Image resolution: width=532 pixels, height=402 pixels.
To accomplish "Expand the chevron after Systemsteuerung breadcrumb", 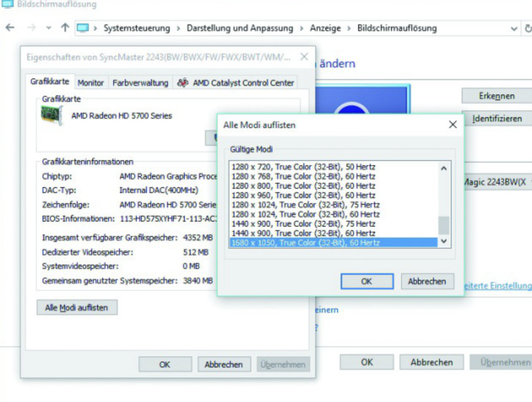I will point(178,29).
